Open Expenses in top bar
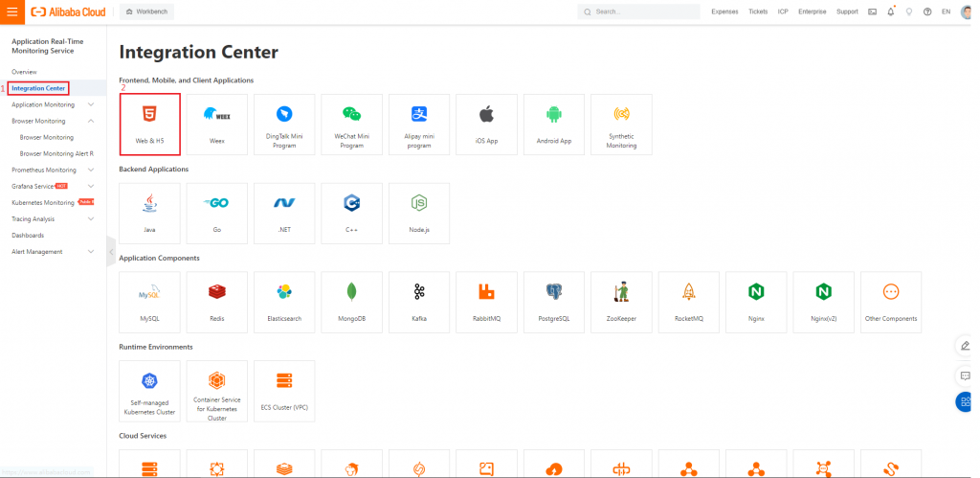 tap(724, 11)
